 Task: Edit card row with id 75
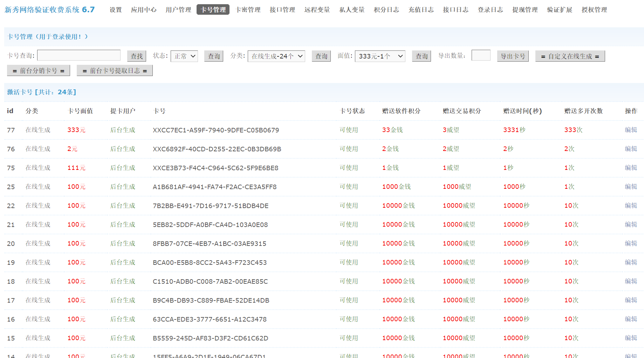coord(631,168)
